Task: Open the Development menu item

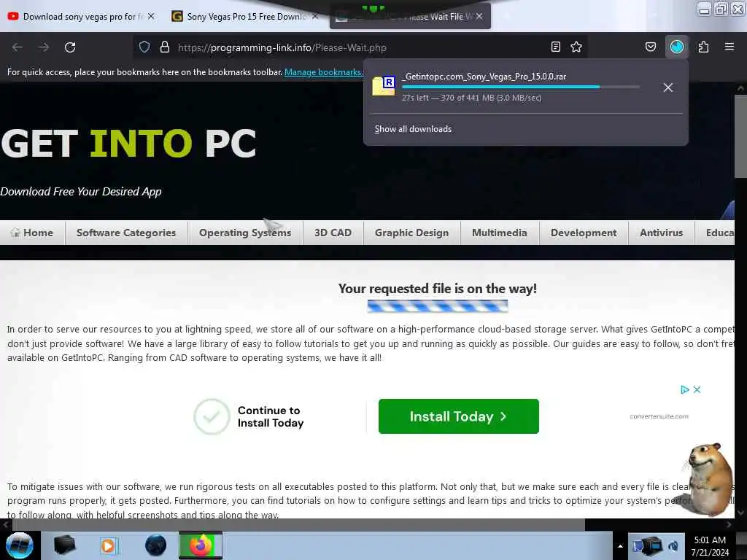Action: pos(584,233)
